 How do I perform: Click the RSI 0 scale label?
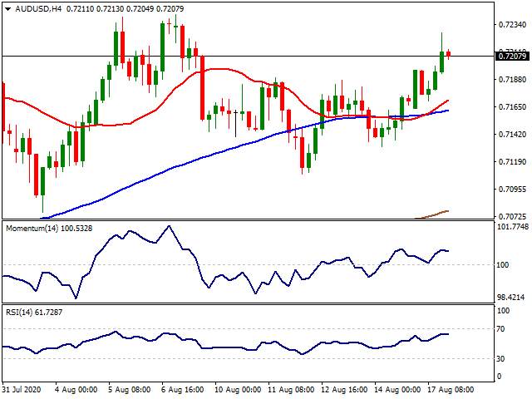(499, 377)
